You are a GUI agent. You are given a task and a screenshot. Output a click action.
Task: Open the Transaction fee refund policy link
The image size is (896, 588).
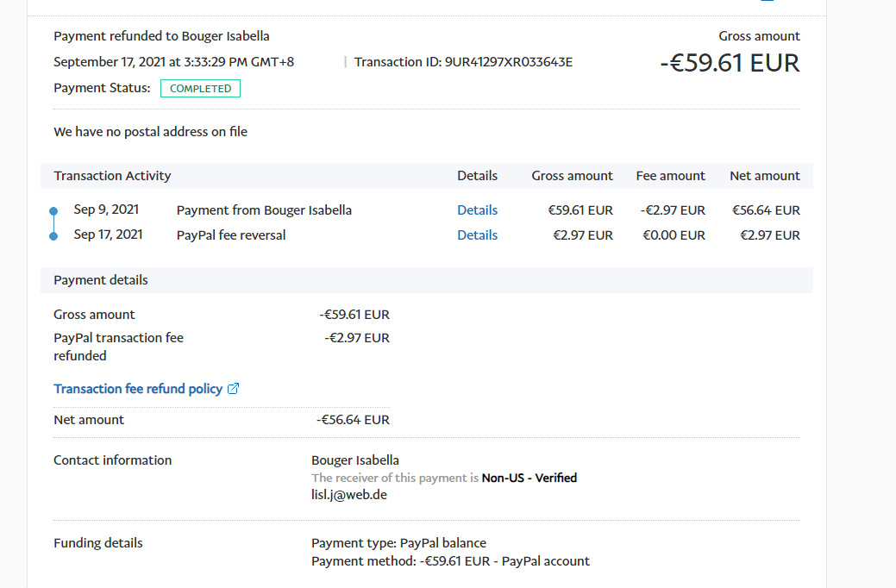(138, 389)
